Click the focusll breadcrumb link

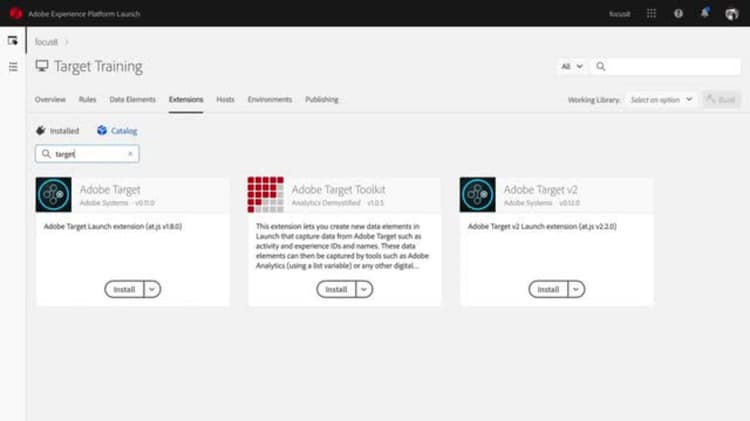click(46, 42)
